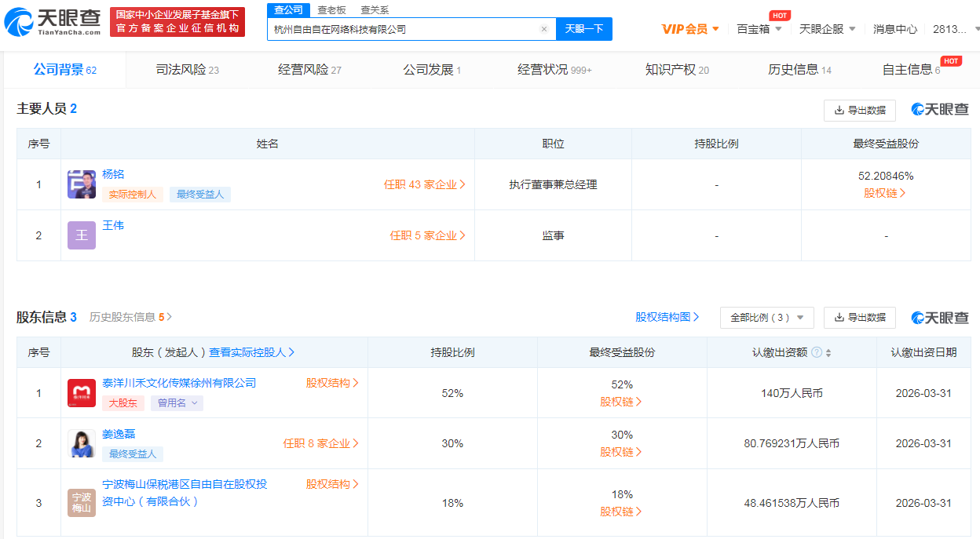Open 泰洋川禾文化传媒徐州有限公司 link
980x539 pixels.
click(x=179, y=383)
